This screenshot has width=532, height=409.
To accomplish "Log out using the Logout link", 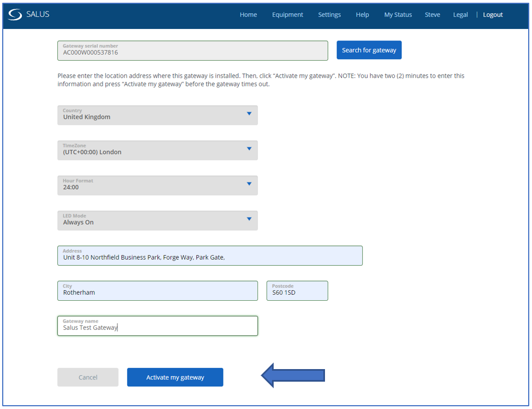I will pos(493,15).
